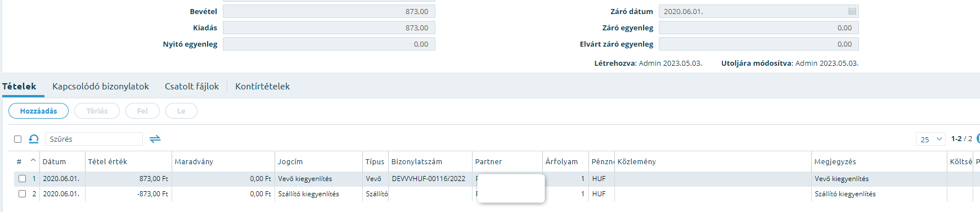Click the sort arrow in the # column header
This screenshot has width=980, height=212.
coord(33,161)
